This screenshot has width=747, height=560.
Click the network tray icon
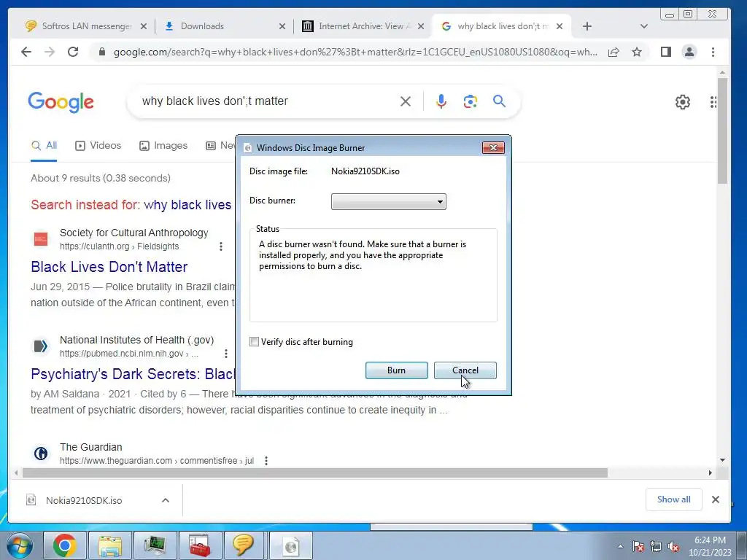pyautogui.click(x=656, y=547)
